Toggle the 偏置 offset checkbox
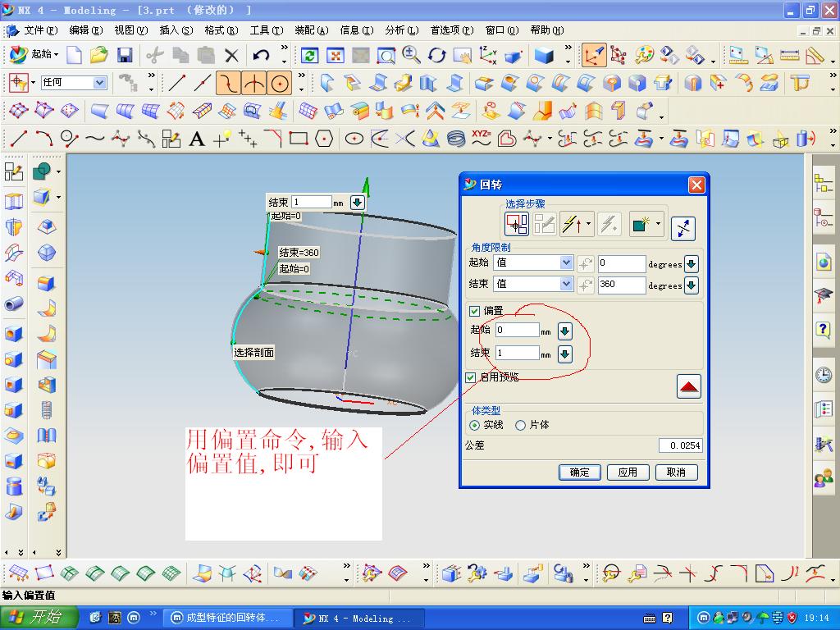The height and width of the screenshot is (630, 840). coord(474,311)
